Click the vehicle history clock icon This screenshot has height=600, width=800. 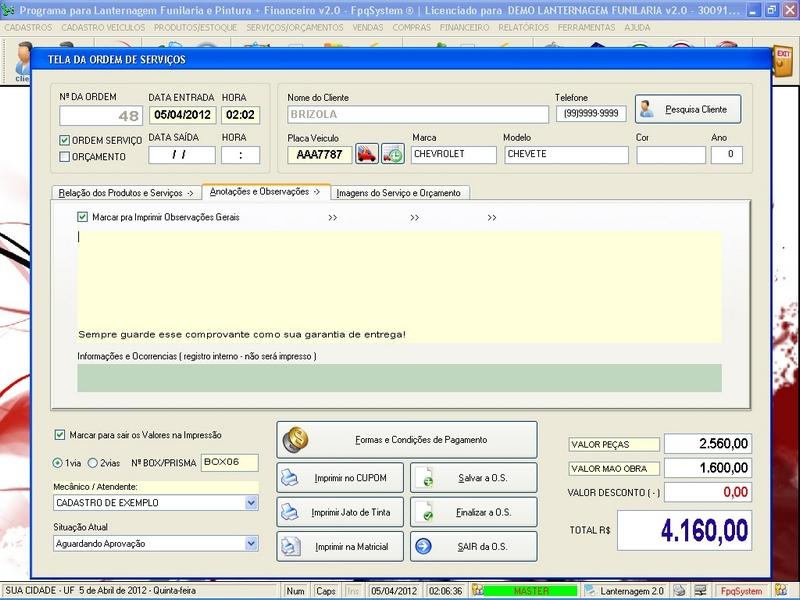point(393,155)
